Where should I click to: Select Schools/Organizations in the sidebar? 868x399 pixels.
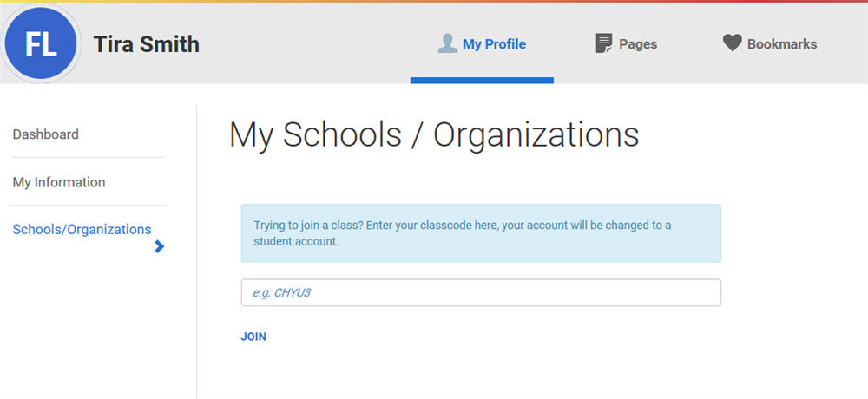click(82, 230)
